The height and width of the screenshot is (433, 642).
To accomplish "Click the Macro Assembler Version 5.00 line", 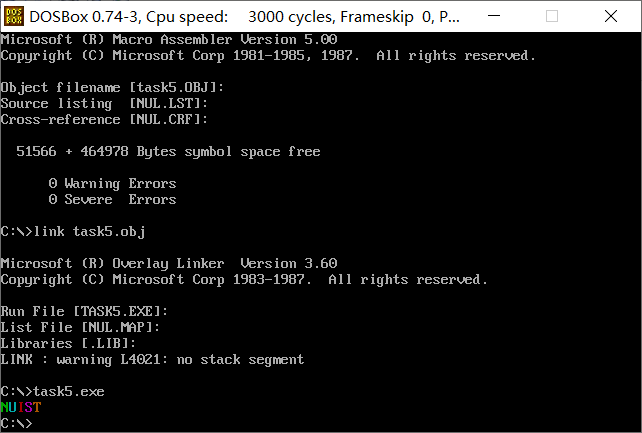I will click(169, 40).
